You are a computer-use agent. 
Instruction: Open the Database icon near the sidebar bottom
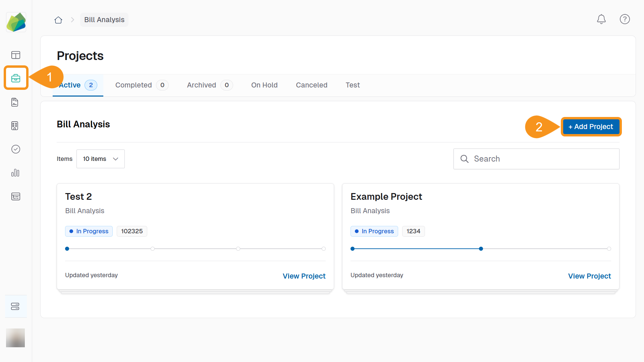pyautogui.click(x=15, y=306)
